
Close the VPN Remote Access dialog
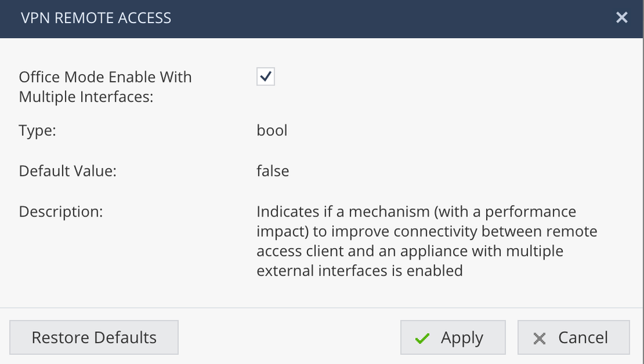[621, 17]
